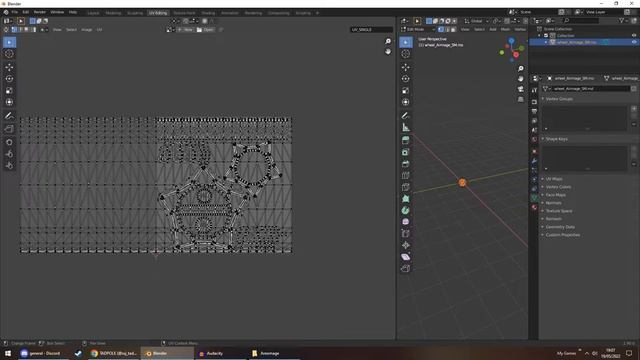Expand the Normals panel
The image size is (640, 360).
553,203
